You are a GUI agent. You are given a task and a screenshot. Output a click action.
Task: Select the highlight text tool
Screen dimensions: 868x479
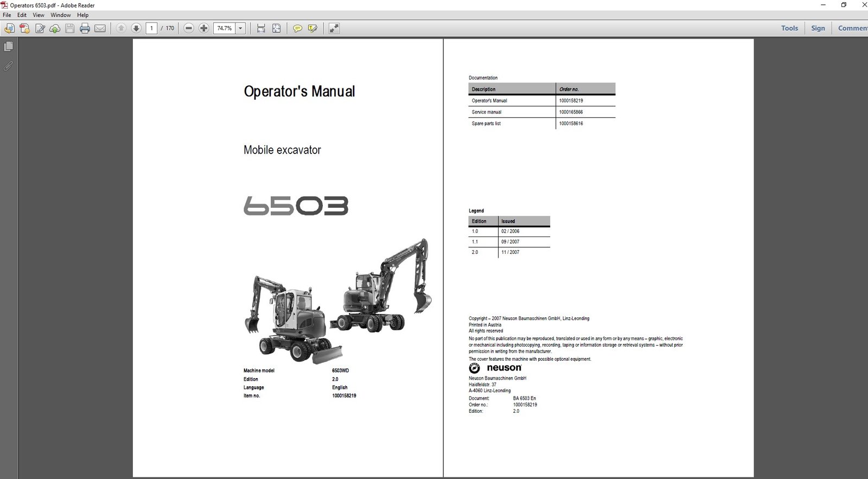click(312, 28)
